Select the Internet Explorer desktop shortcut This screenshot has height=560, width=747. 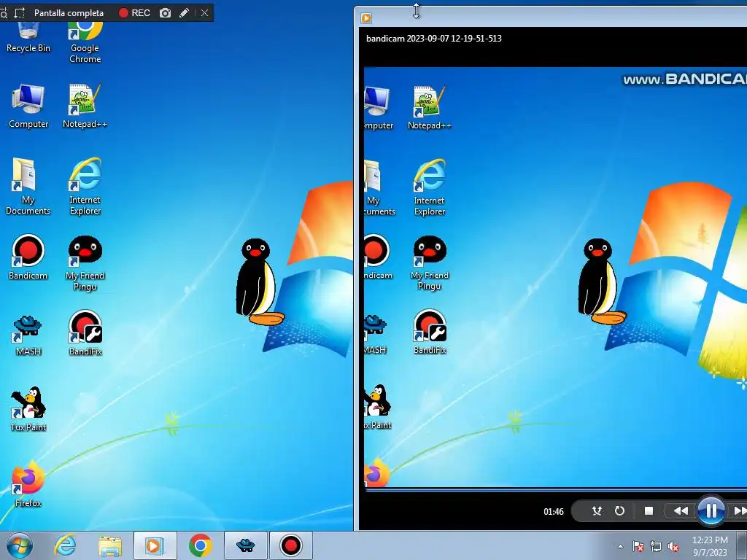click(x=85, y=187)
